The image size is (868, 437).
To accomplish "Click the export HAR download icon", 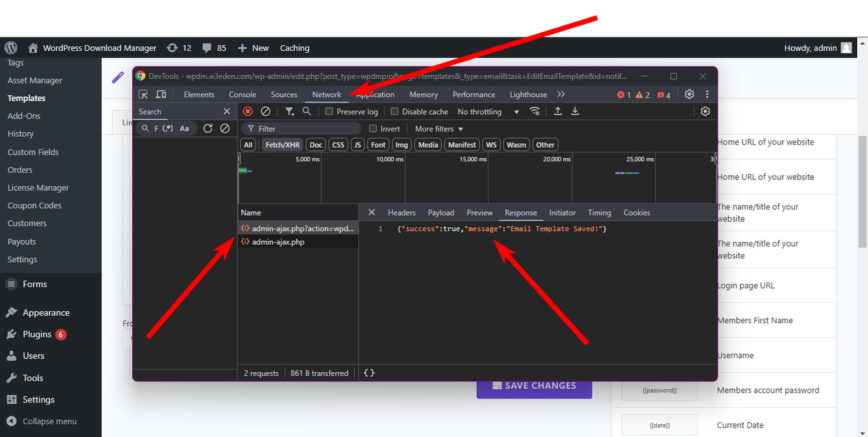I will click(575, 111).
